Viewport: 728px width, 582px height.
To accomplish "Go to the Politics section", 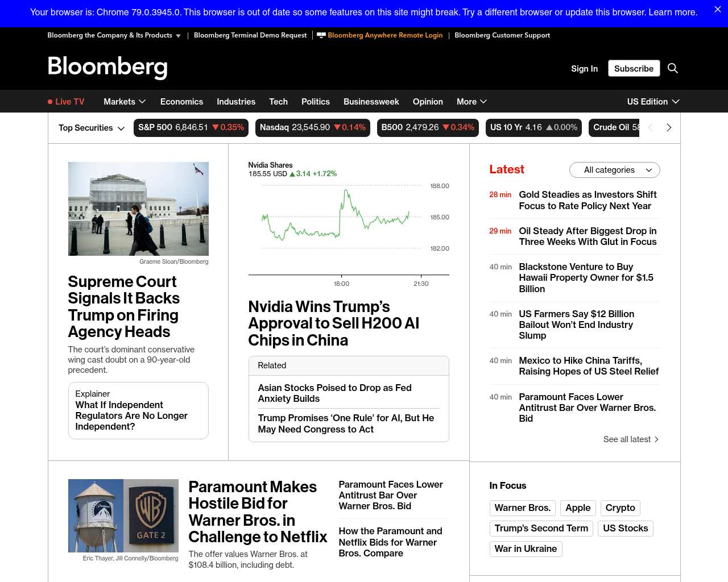I will pos(315,102).
